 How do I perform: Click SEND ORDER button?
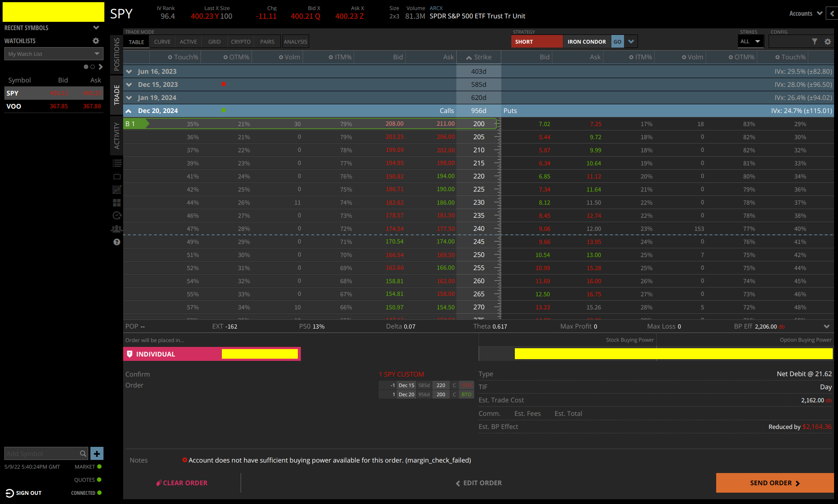(775, 483)
